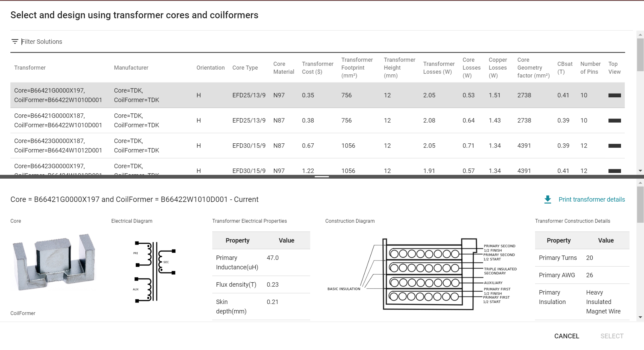
Task: Click upper table scrollbar up arrow
Action: (640, 34)
